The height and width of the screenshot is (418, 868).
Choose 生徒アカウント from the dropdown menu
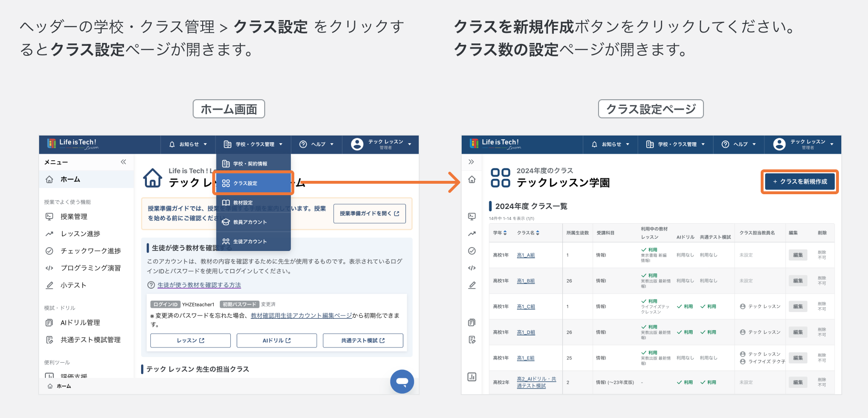click(x=253, y=241)
